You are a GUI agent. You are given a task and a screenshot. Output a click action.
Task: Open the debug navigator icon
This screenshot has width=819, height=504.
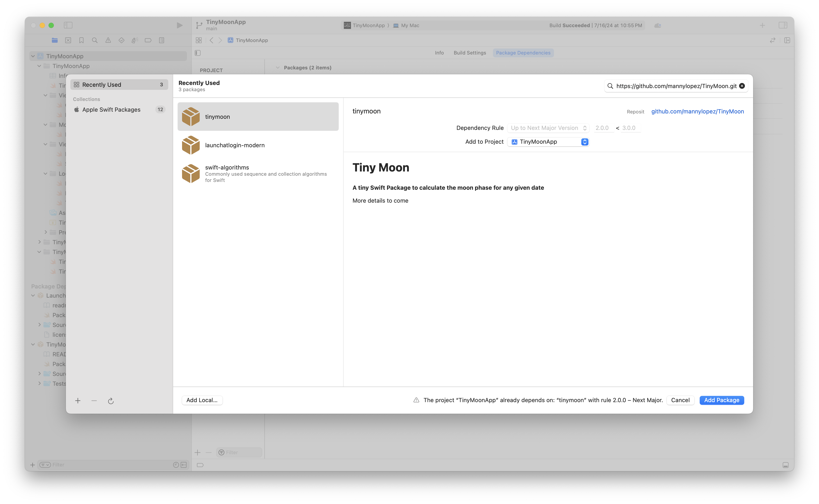point(135,40)
